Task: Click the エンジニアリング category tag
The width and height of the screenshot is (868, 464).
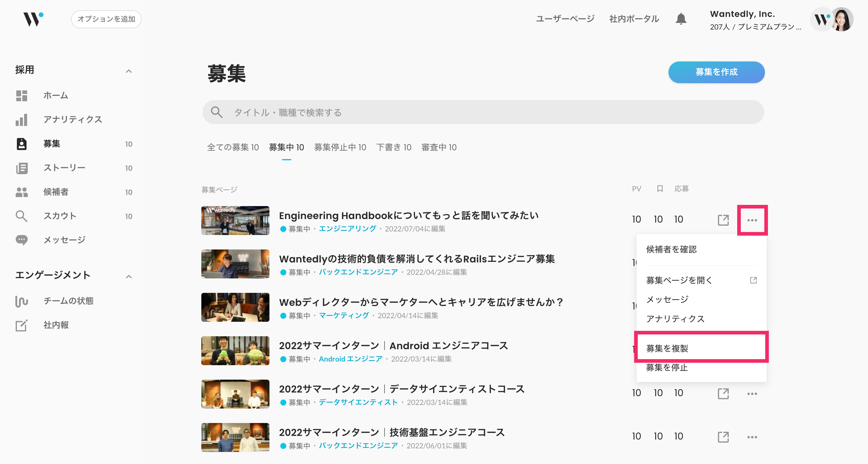Action: click(348, 228)
